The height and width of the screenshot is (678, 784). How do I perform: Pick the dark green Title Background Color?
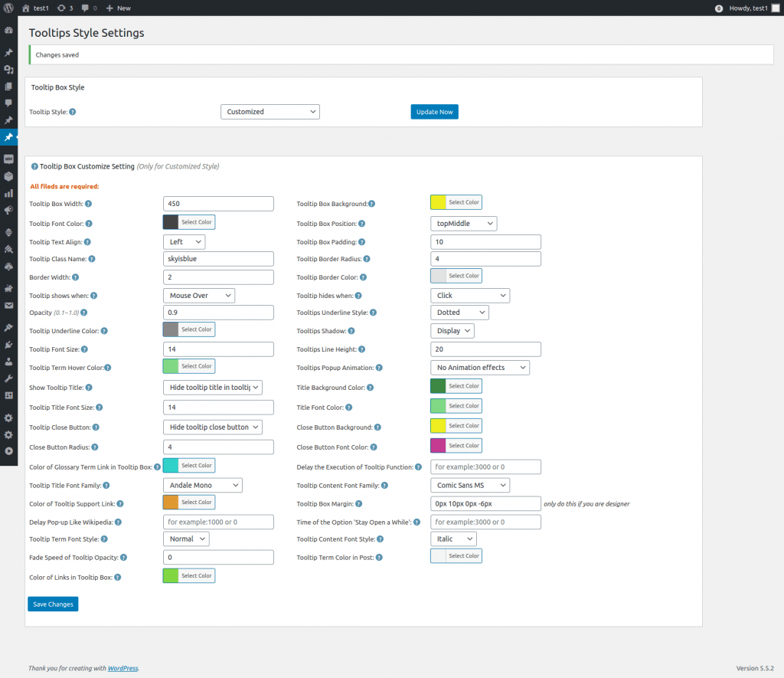438,386
